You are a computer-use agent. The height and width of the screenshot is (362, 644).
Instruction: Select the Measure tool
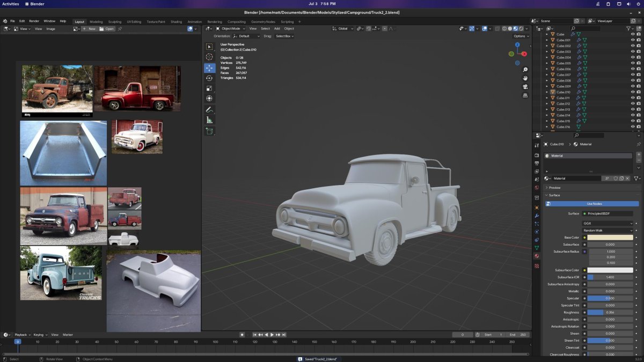click(209, 120)
